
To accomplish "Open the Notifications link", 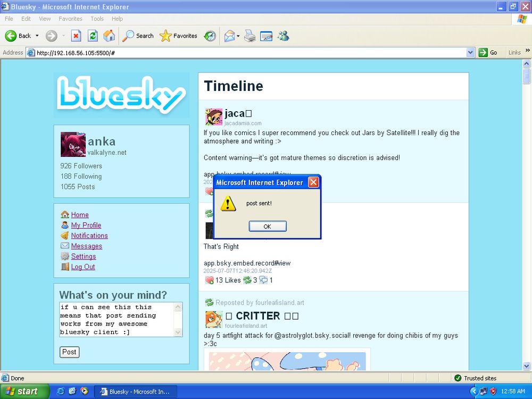I will (89, 236).
